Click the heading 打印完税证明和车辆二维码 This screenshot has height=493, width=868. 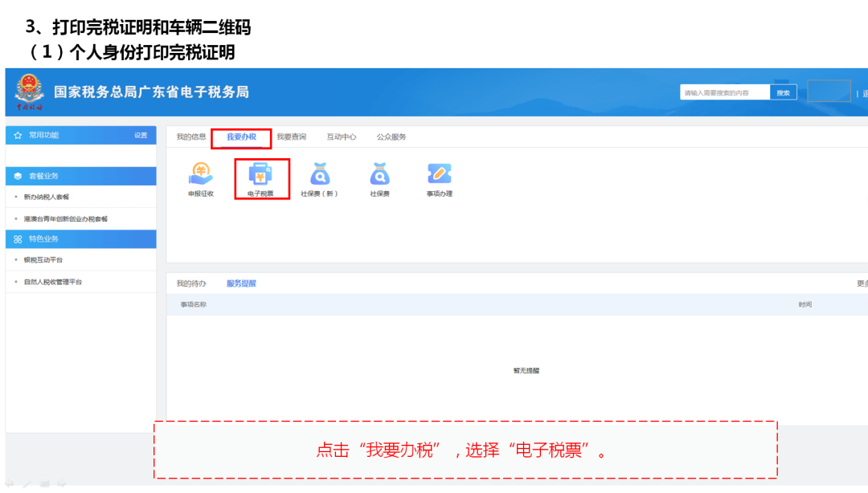(x=152, y=27)
